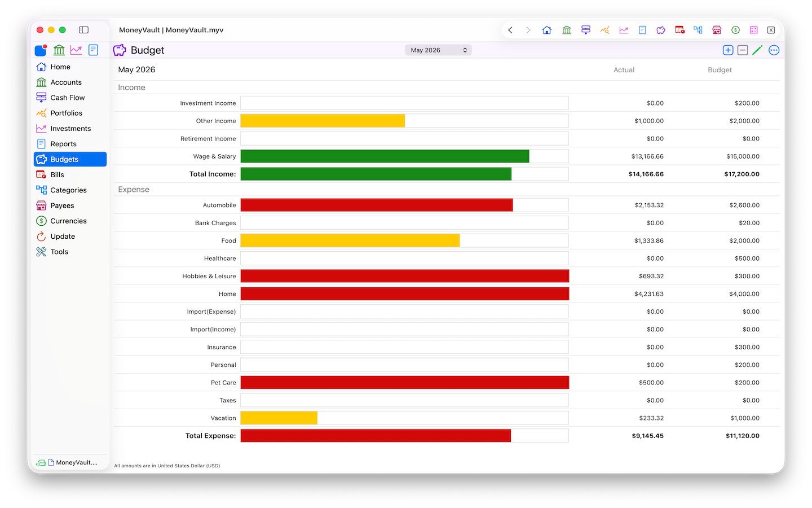The image size is (812, 508).
Task: Open Investments via the pink toolbar trend icon
Action: 624,30
